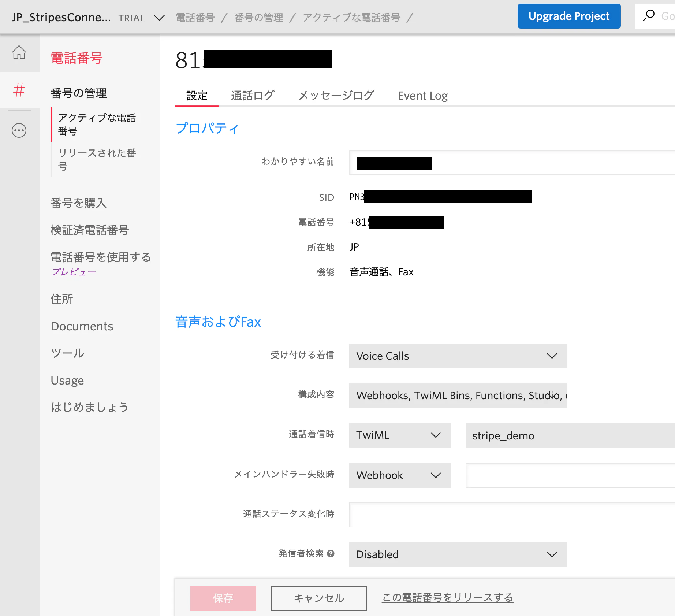Select アクティブな電話番号 sidebar item
Viewport: 675px width, 616px height.
tap(97, 125)
